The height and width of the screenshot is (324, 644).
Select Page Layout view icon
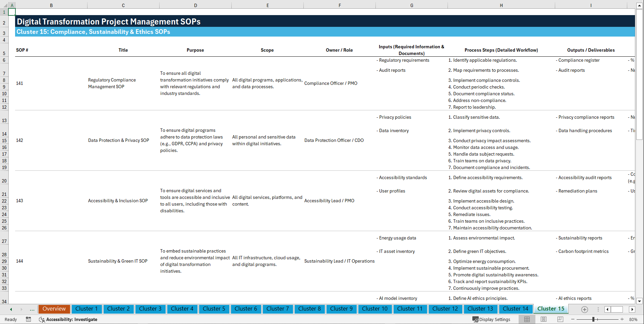[543, 319]
